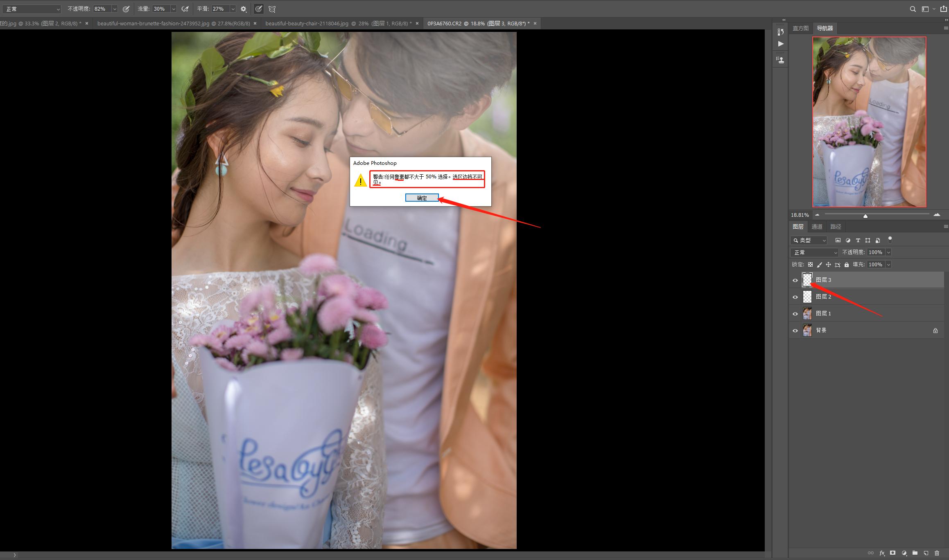Toggle lock transparent pixels
The height and width of the screenshot is (560, 949).
(810, 265)
